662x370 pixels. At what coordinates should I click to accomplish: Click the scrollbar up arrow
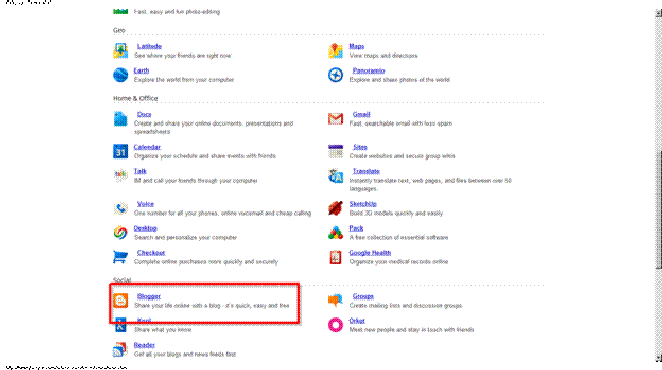click(658, 13)
